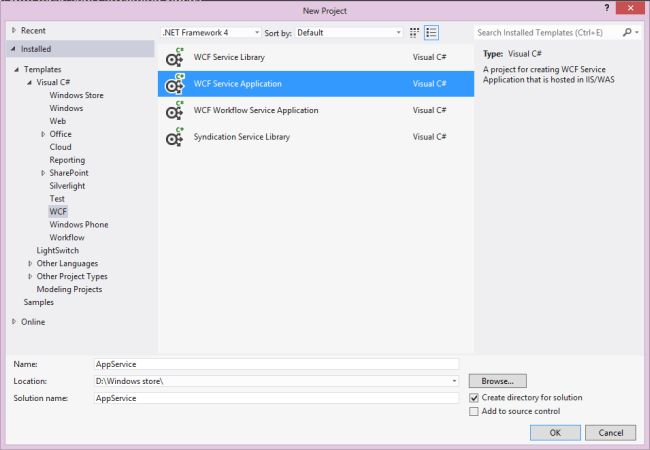Select the Windows Phone category
Viewport: 650px width, 450px height.
(79, 225)
